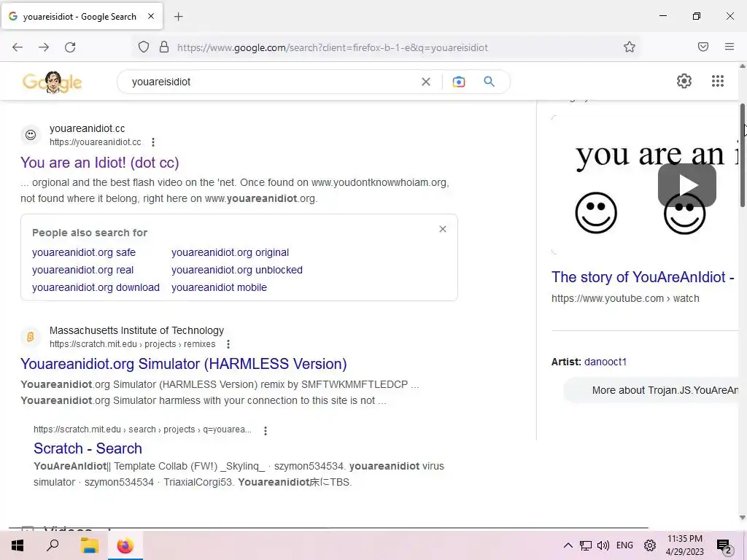This screenshot has height=560, width=747.
Task: Open the 'Scratch - Search' result link
Action: (x=88, y=448)
